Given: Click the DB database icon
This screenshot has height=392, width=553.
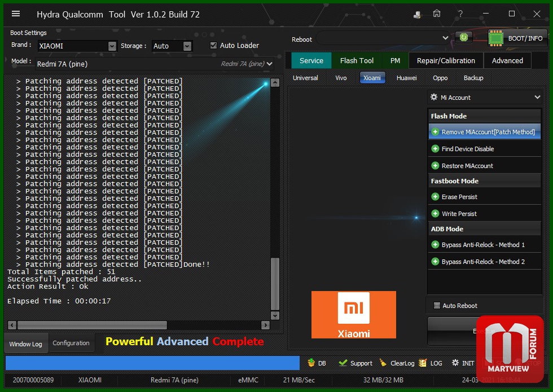Looking at the screenshot, I should click(311, 363).
